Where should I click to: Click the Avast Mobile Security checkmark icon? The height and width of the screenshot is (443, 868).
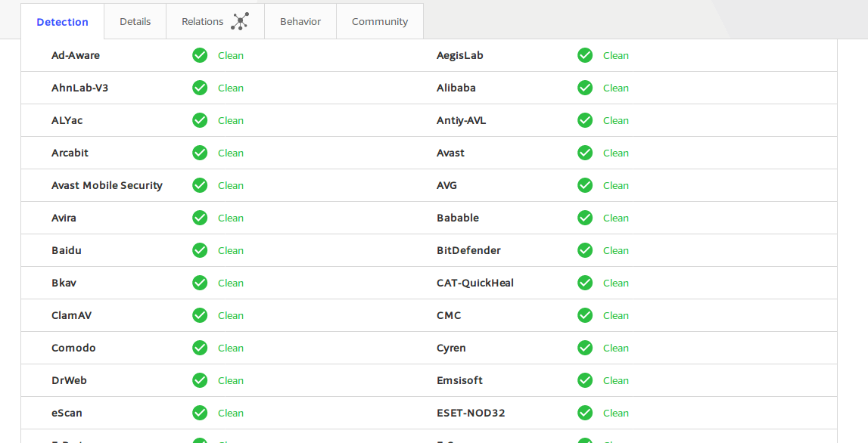click(200, 185)
